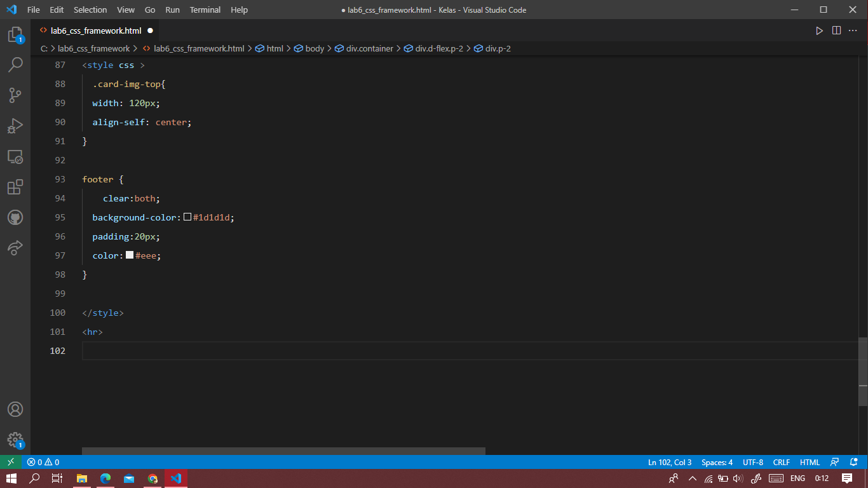Click the footer selector on line 93
Image resolution: width=868 pixels, height=488 pixels.
[98, 179]
